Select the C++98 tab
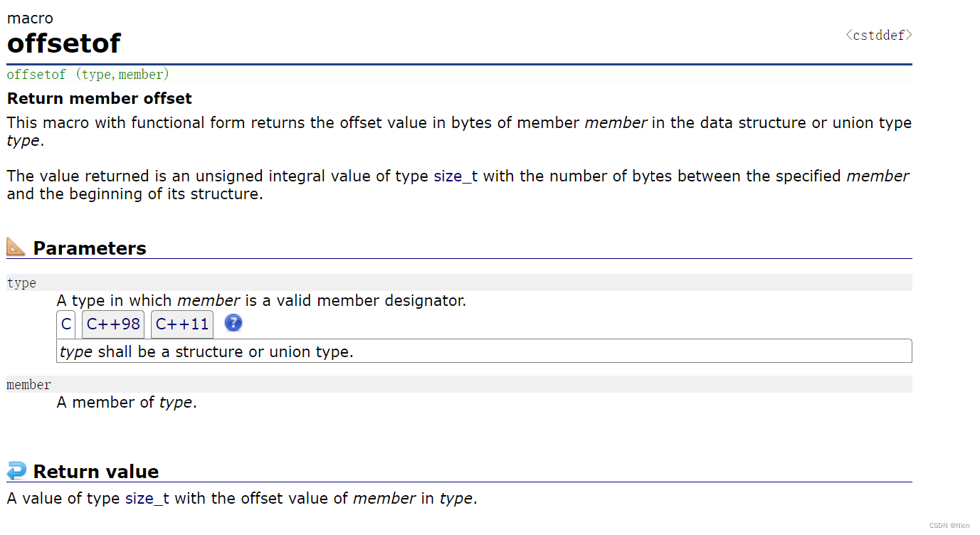 point(113,324)
